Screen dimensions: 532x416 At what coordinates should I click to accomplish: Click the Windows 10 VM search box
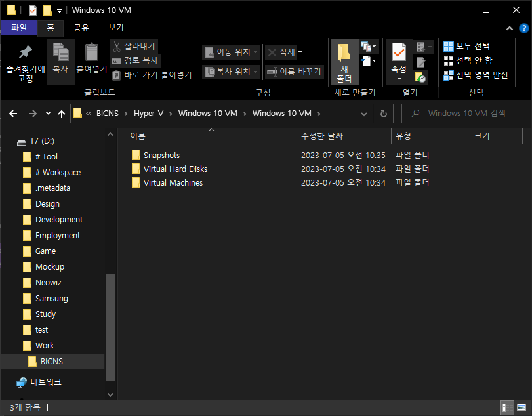(462, 114)
